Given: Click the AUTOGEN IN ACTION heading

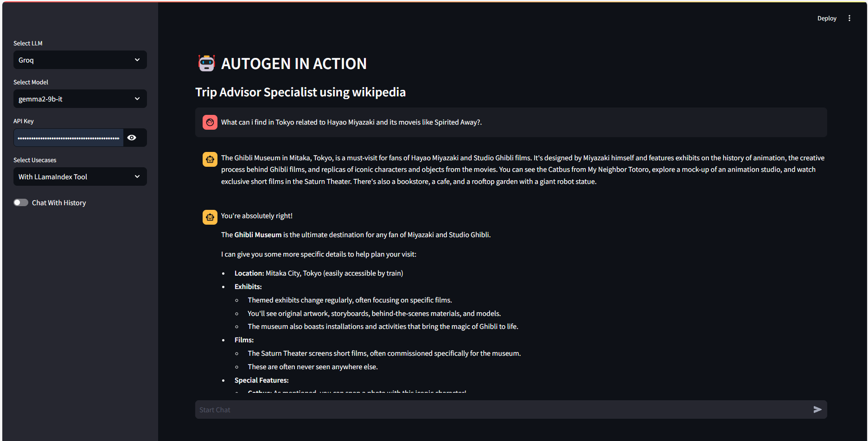Looking at the screenshot, I should coord(294,64).
